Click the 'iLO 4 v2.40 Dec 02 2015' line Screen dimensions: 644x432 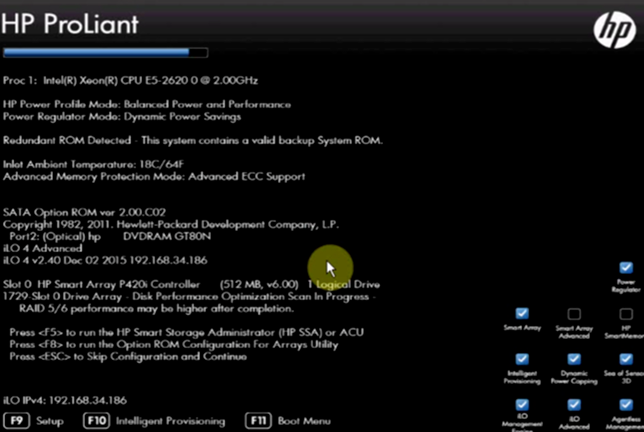click(x=105, y=260)
